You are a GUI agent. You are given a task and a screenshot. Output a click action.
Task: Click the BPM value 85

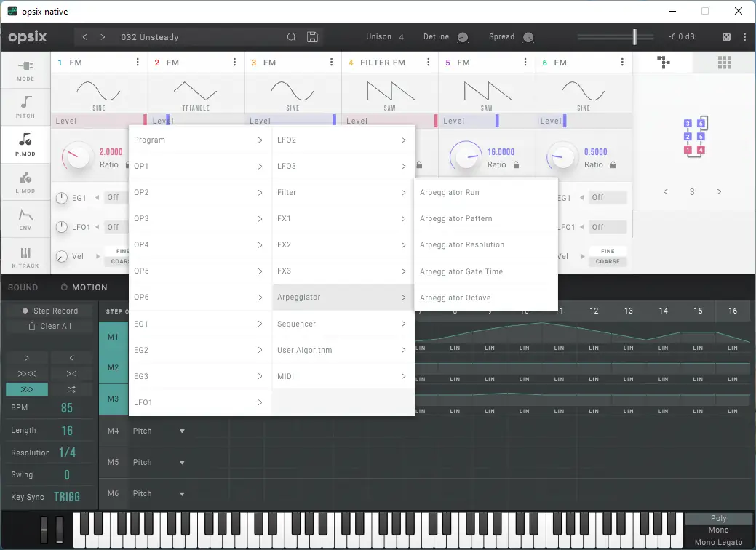(x=66, y=408)
